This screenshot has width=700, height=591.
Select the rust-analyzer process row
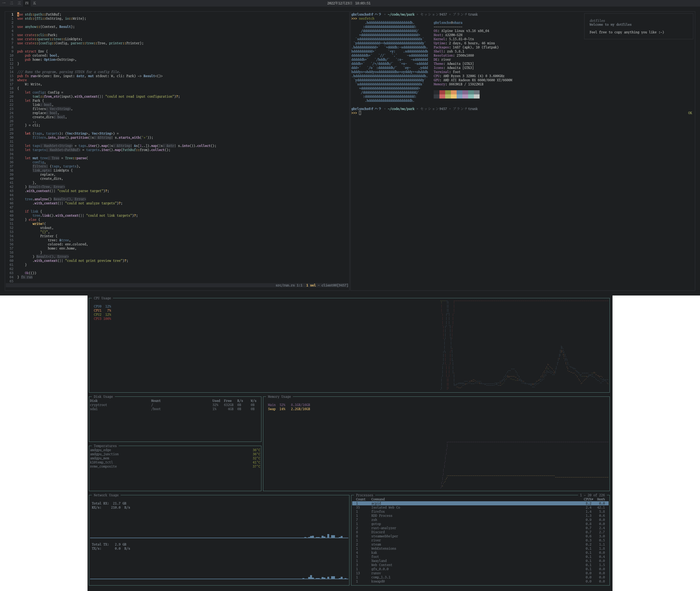pyautogui.click(x=383, y=528)
